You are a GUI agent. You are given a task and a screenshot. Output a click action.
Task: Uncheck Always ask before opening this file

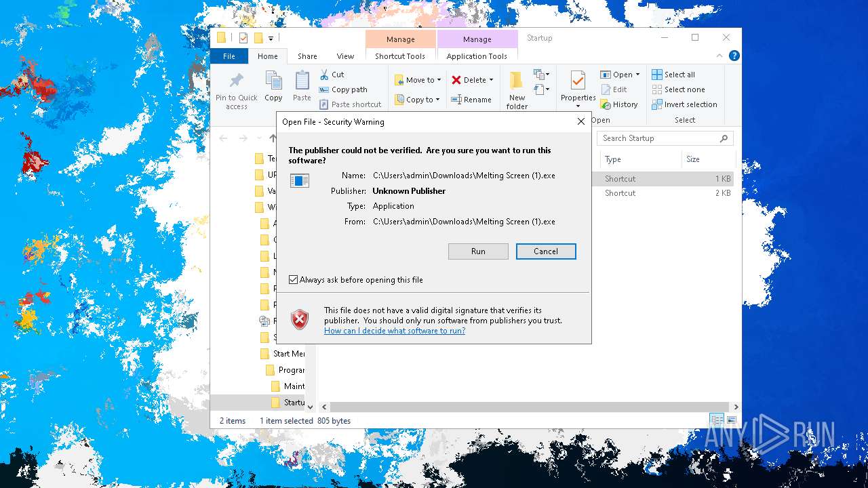point(293,279)
